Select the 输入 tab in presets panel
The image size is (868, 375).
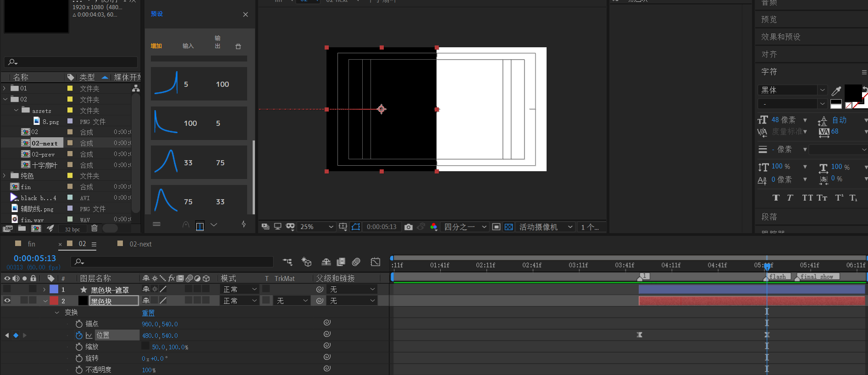tap(188, 46)
